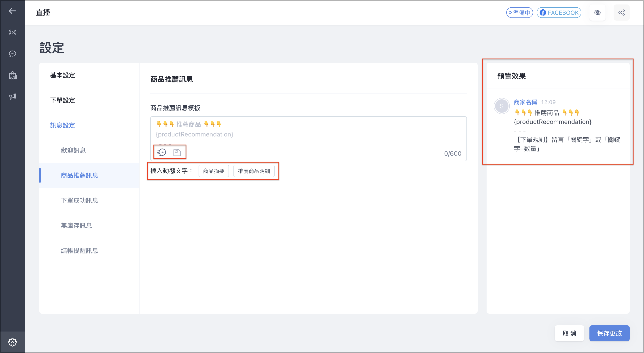Image resolution: width=644 pixels, height=353 pixels.
Task: Click the back arrow icon
Action: coord(12,11)
